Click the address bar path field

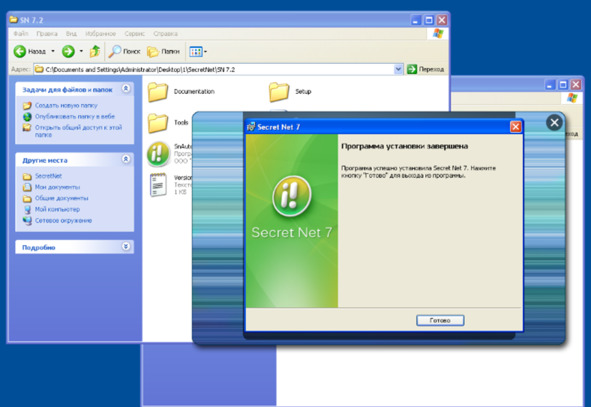click(x=219, y=69)
